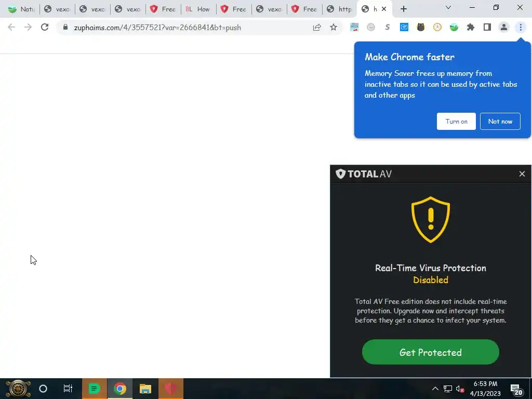This screenshot has width=532, height=399.
Task: Reload the page with the refresh icon
Action: 45,27
